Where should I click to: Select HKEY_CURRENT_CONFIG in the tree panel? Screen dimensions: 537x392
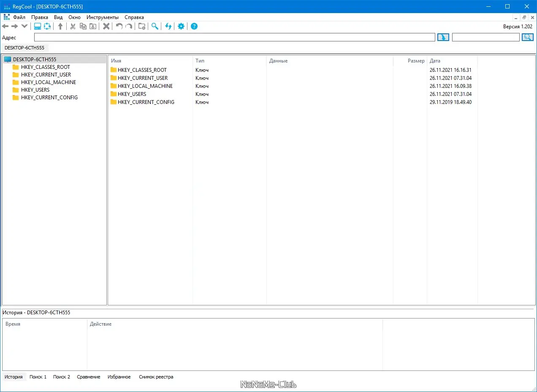coord(49,98)
